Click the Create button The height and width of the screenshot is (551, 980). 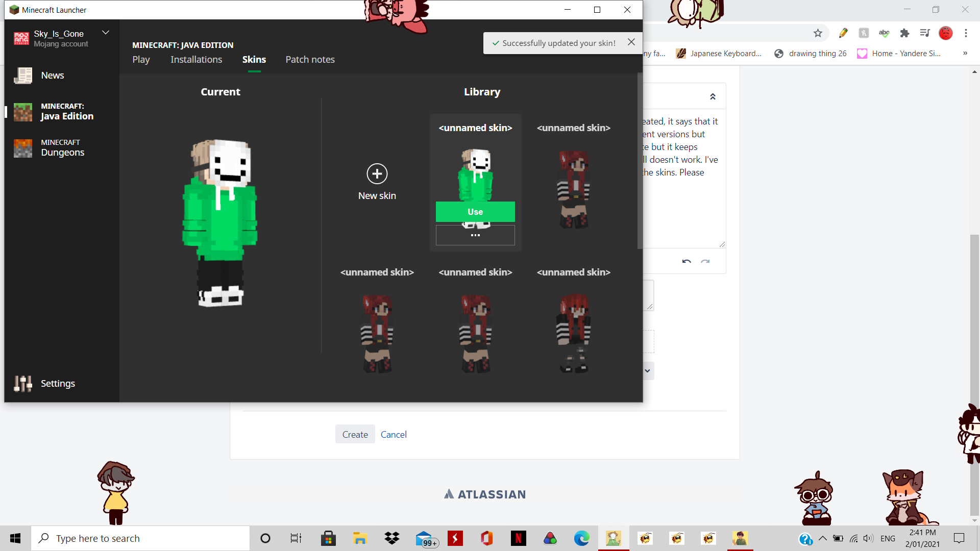(355, 434)
